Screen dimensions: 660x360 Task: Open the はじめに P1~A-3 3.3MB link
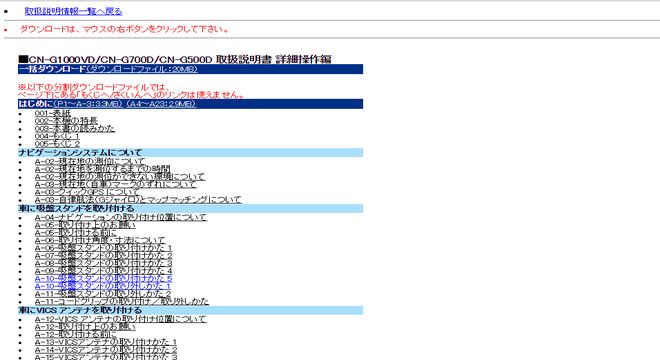tap(88, 104)
